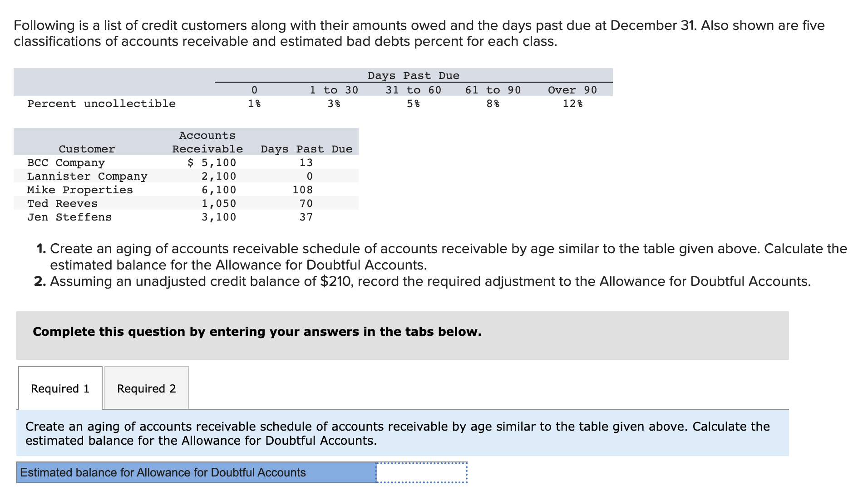This screenshot has width=868, height=491.
Task: Click the Over 90 column header
Action: (572, 90)
